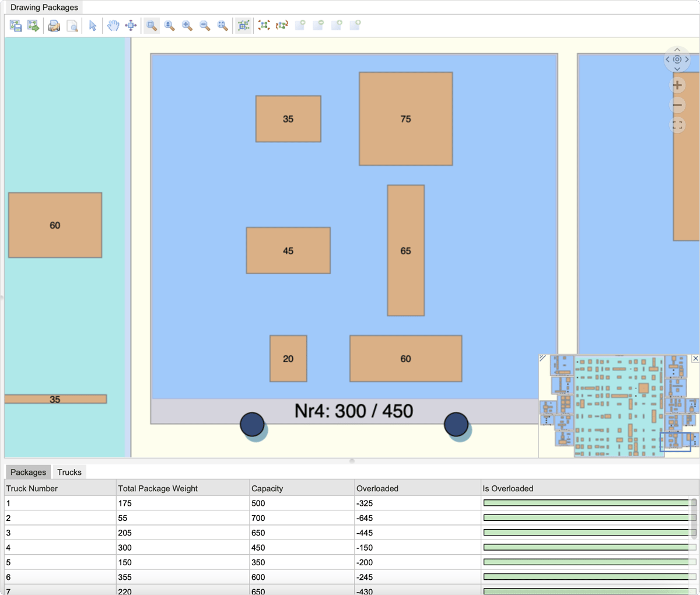Screen dimensions: 700x595
Task: Fit content using canvas brackets button
Action: (x=677, y=125)
